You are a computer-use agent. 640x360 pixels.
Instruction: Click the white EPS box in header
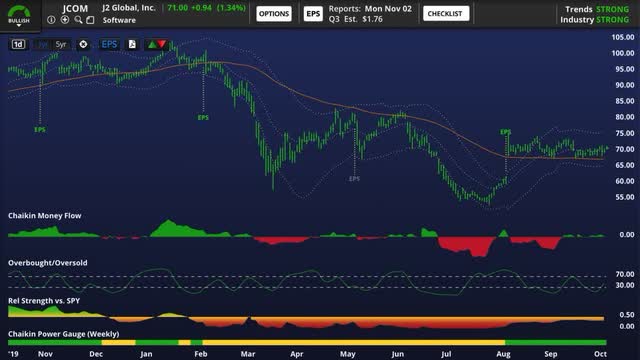pyautogui.click(x=313, y=13)
